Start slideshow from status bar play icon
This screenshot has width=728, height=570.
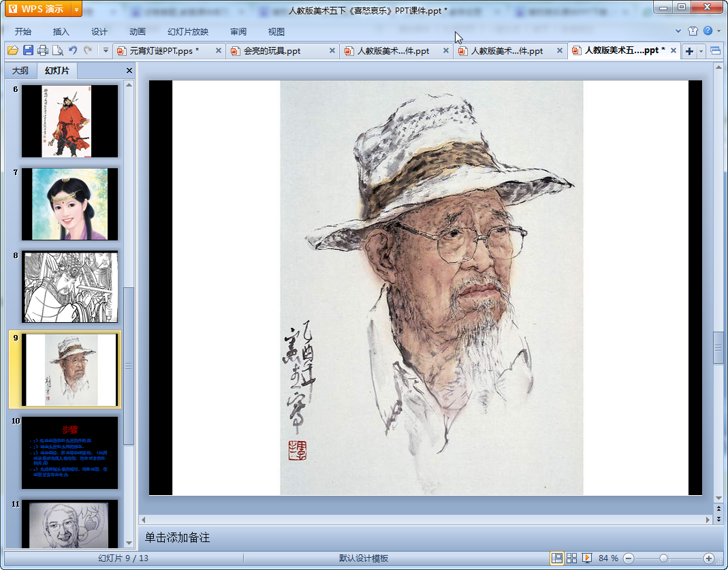pyautogui.click(x=587, y=558)
